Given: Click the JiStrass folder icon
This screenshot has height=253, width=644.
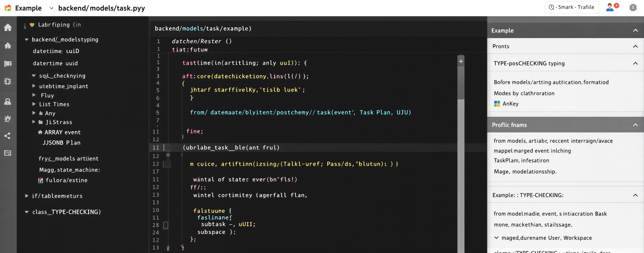Looking at the screenshot, I should coord(41,122).
